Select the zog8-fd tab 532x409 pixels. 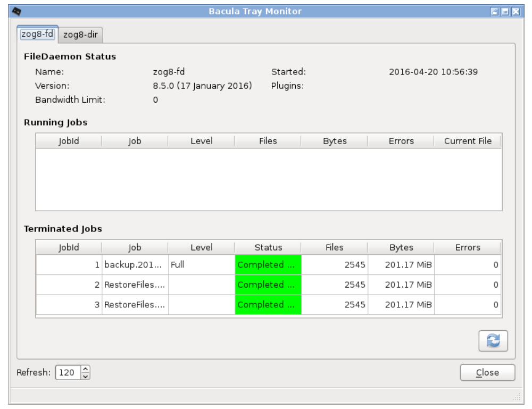(37, 34)
